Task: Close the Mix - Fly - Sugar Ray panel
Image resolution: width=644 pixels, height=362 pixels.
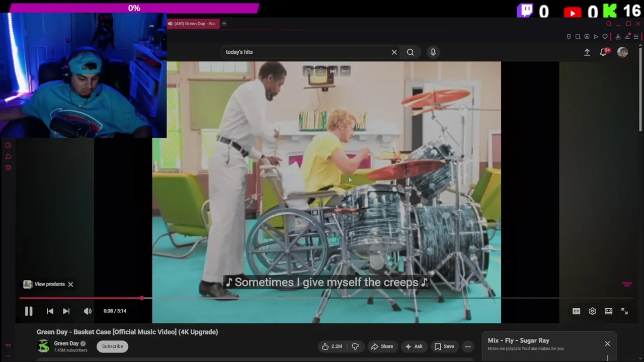Action: click(607, 344)
